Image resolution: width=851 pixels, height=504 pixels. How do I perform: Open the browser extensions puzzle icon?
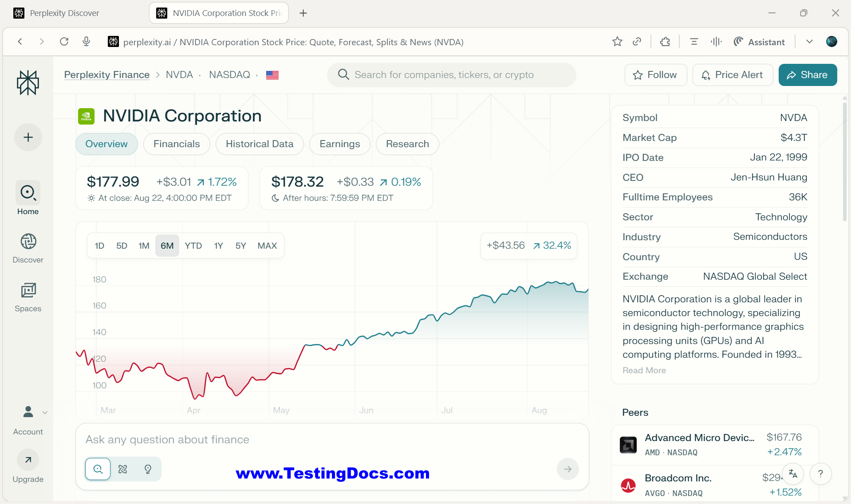(664, 41)
